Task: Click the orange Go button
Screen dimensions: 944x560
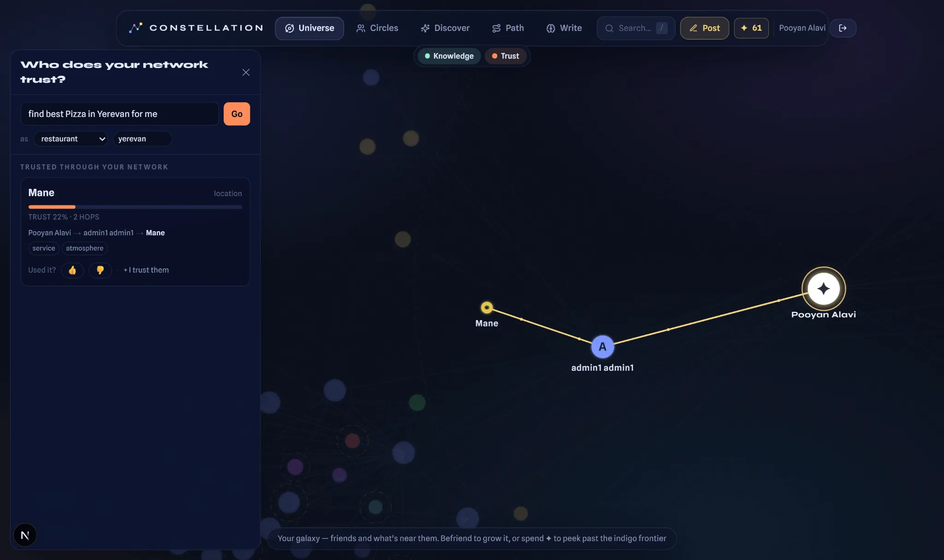Action: (x=237, y=114)
